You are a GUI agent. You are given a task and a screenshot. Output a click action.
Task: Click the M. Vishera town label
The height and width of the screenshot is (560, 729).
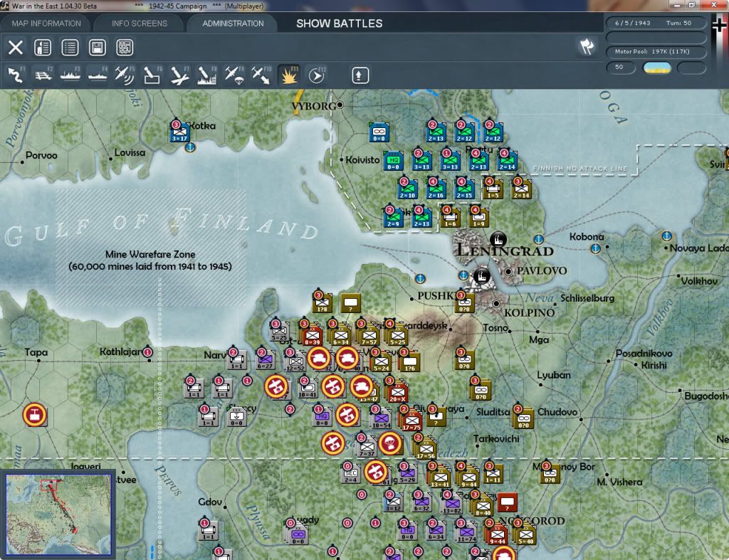(619, 482)
